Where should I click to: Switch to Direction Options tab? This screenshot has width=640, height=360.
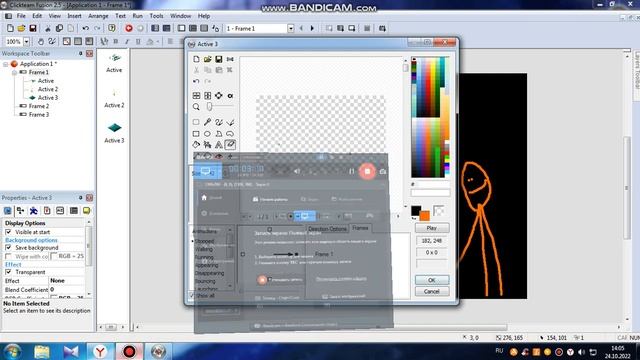[327, 229]
